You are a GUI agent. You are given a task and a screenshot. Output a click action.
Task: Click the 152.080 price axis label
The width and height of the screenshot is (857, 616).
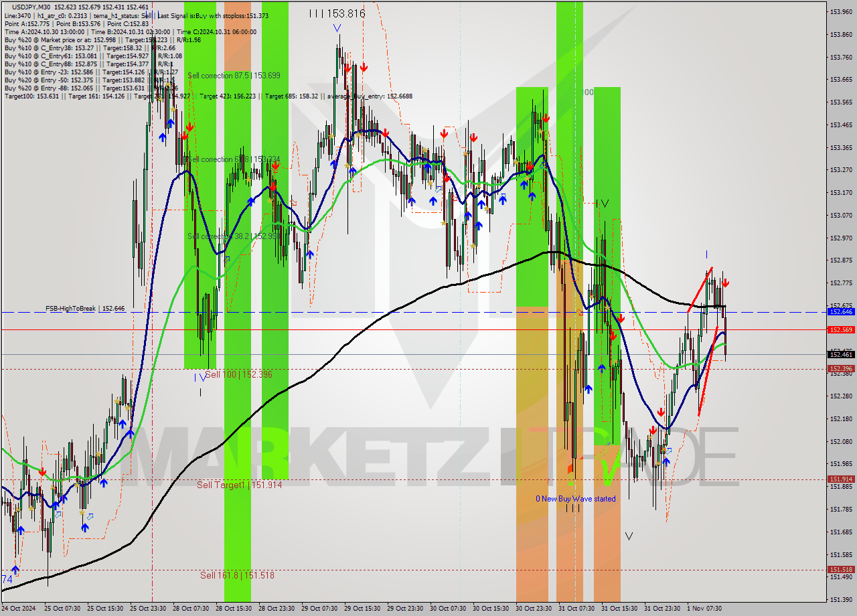coord(841,441)
